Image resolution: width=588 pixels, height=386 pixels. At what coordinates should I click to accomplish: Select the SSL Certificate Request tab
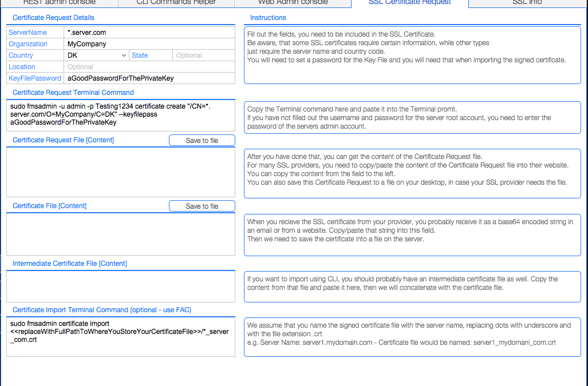pyautogui.click(x=410, y=3)
